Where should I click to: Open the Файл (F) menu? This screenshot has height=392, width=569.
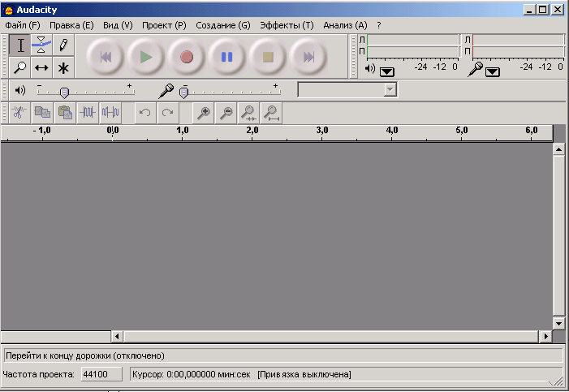click(x=23, y=25)
